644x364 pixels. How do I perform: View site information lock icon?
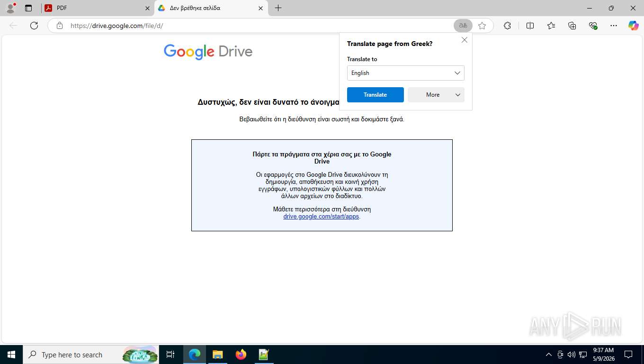tap(59, 26)
